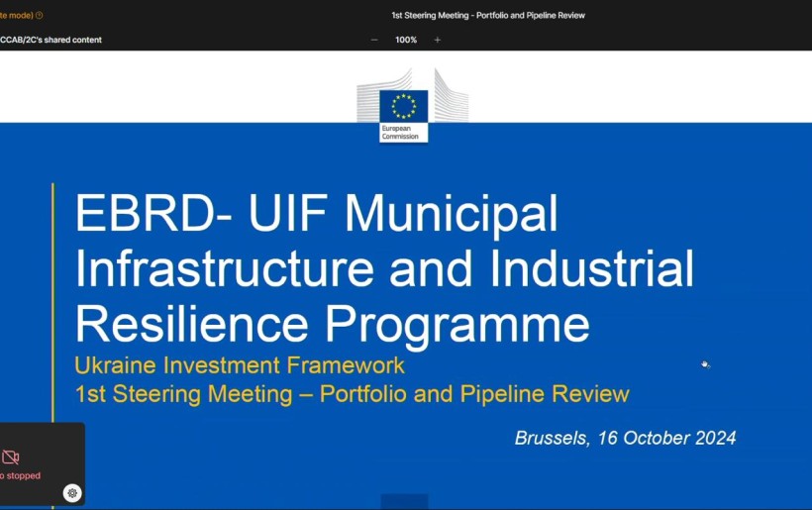Click the "Brussels, 16 October 2024" text

625,438
